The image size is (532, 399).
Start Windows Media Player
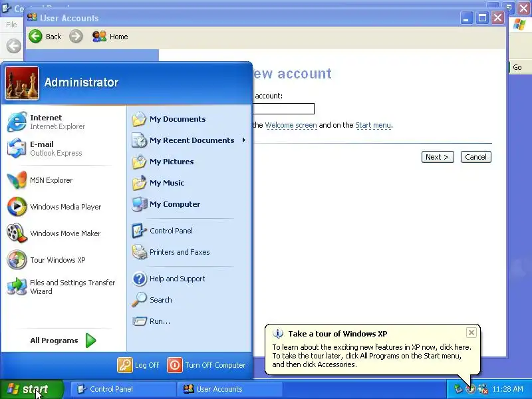pos(63,207)
